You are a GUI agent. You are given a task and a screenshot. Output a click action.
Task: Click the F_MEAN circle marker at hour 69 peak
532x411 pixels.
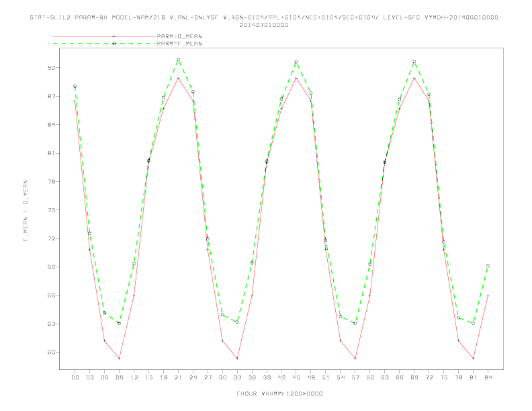click(x=414, y=62)
